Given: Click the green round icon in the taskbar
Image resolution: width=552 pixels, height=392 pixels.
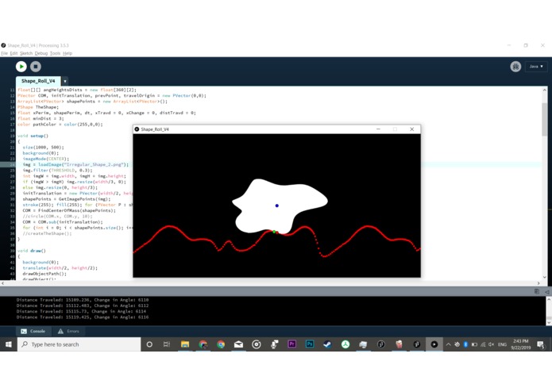Looking at the screenshot, I should (345, 344).
